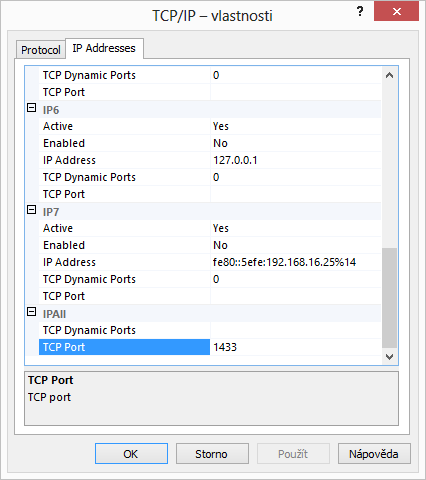Click the OK button
The image size is (426, 480).
point(131,454)
